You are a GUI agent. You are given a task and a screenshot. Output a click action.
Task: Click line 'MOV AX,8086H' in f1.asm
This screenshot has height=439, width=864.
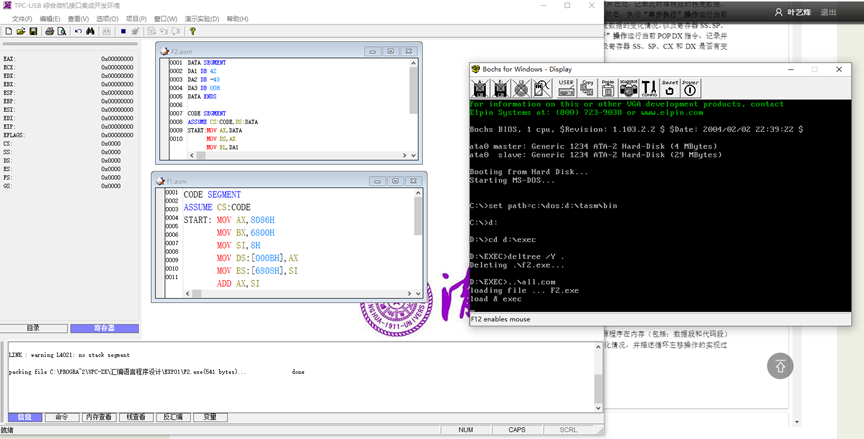(x=246, y=220)
